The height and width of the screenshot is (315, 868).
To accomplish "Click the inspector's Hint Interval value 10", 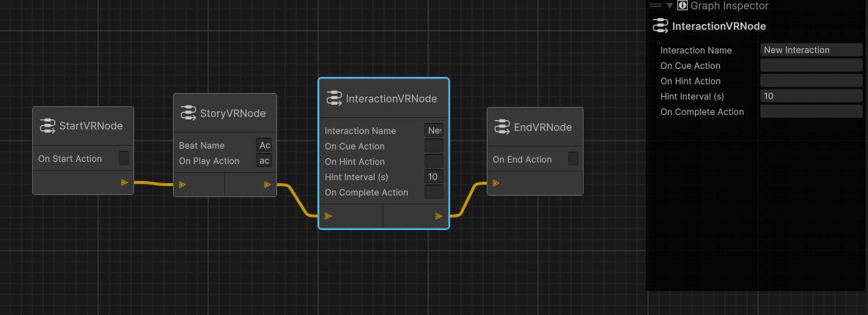I will click(x=812, y=96).
